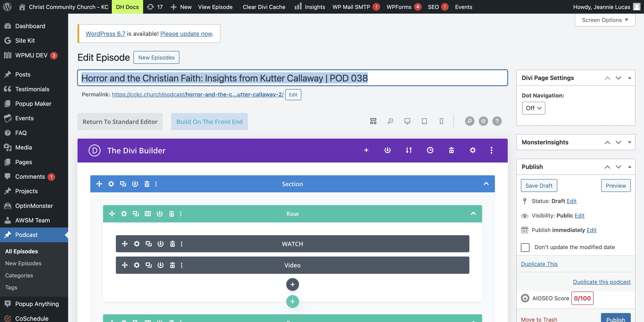Click Clear Divi Cache in admin bar
The height and width of the screenshot is (322, 644).
pyautogui.click(x=264, y=7)
